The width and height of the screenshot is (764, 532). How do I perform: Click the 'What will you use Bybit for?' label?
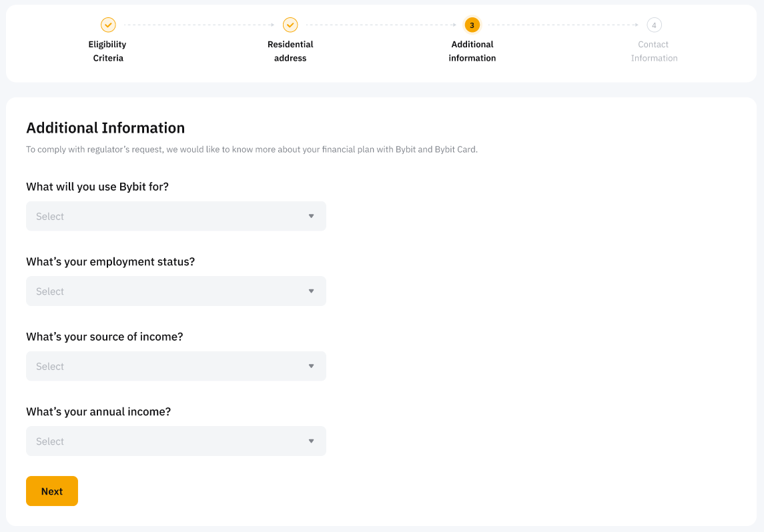tap(97, 187)
